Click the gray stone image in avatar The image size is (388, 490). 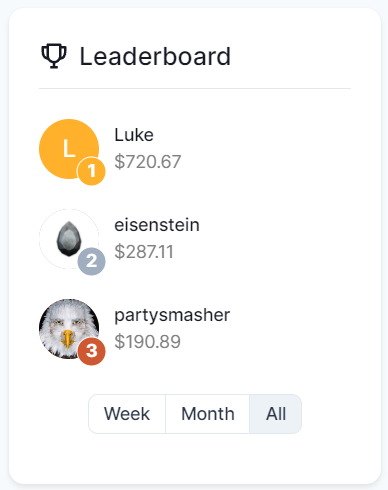point(69,239)
